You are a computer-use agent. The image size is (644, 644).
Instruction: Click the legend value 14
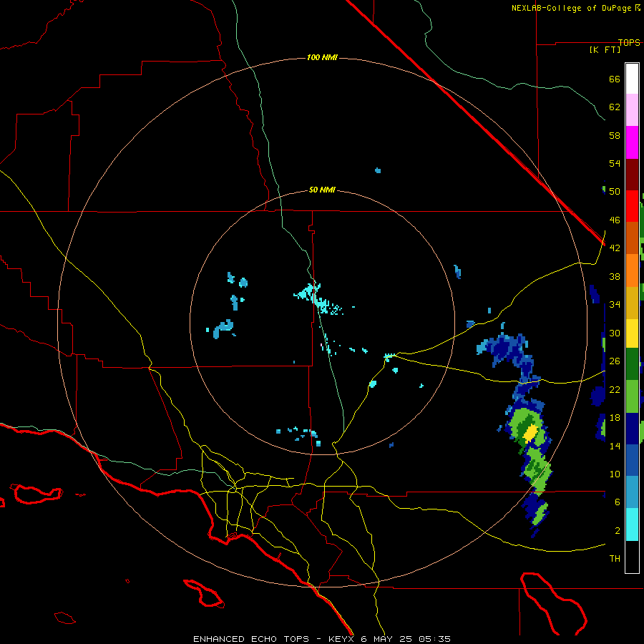pyautogui.click(x=615, y=446)
